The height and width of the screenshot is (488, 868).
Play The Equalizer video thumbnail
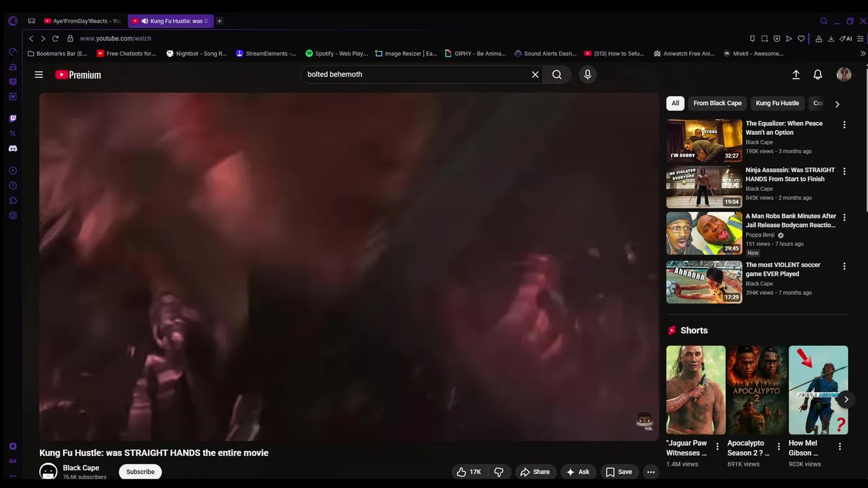pyautogui.click(x=704, y=141)
